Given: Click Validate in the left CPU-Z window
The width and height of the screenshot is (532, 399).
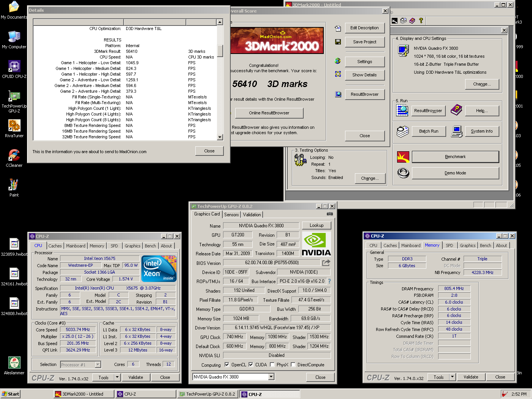Looking at the screenshot, I should (136, 377).
